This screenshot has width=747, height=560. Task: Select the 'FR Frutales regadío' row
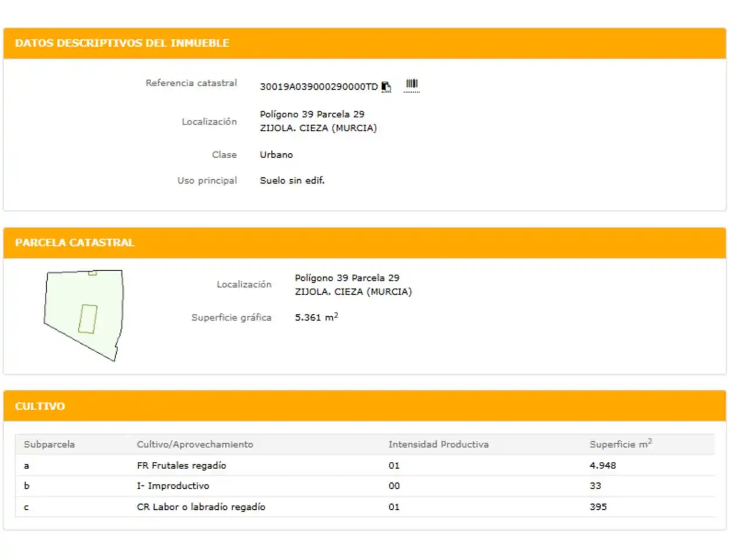pyautogui.click(x=365, y=466)
